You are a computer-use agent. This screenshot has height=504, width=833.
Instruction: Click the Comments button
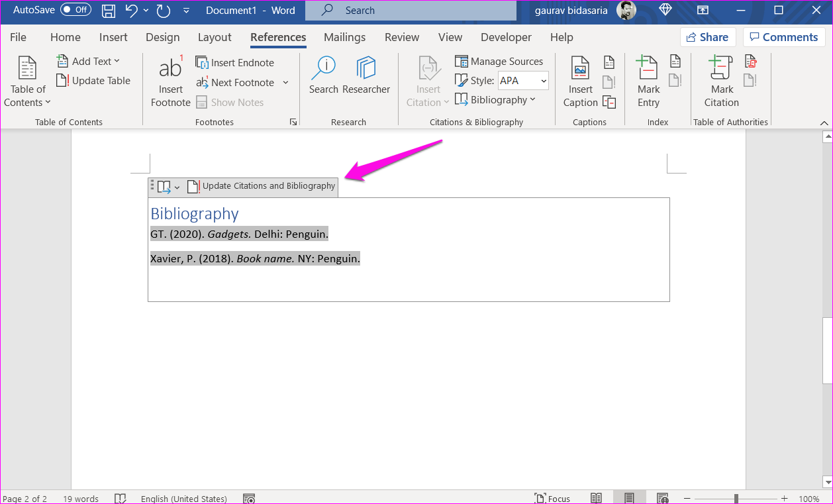pyautogui.click(x=783, y=37)
